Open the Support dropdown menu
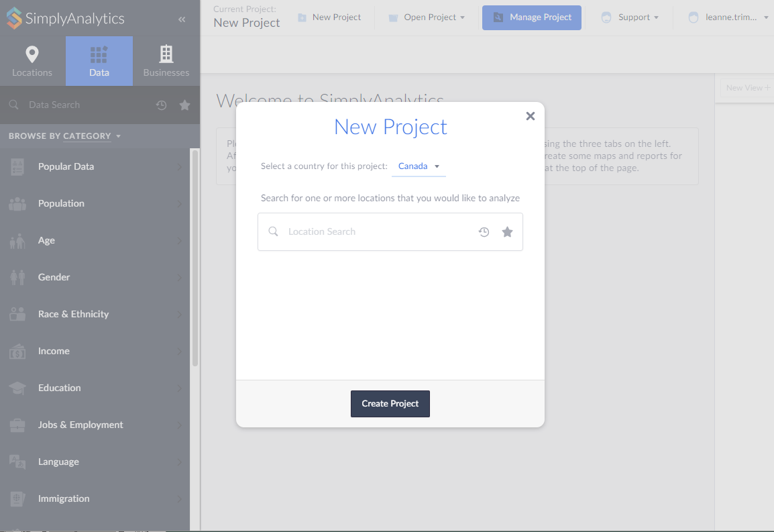The image size is (774, 532). click(630, 17)
